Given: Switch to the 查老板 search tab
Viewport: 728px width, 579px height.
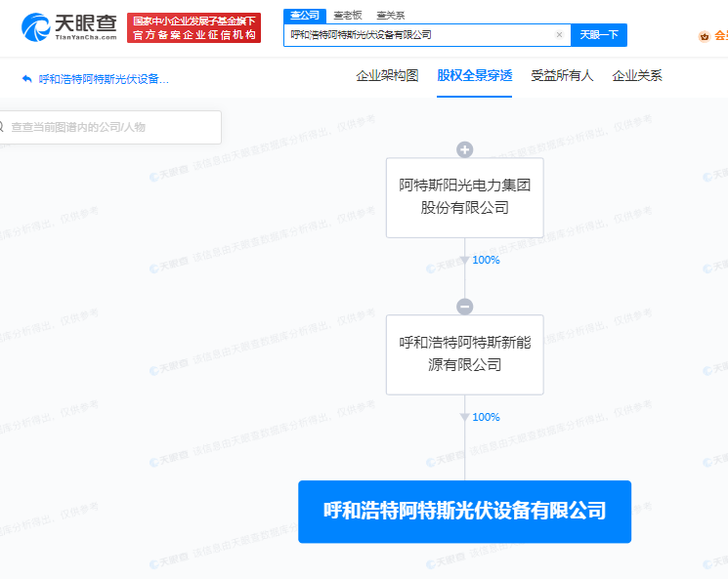Looking at the screenshot, I should [347, 15].
